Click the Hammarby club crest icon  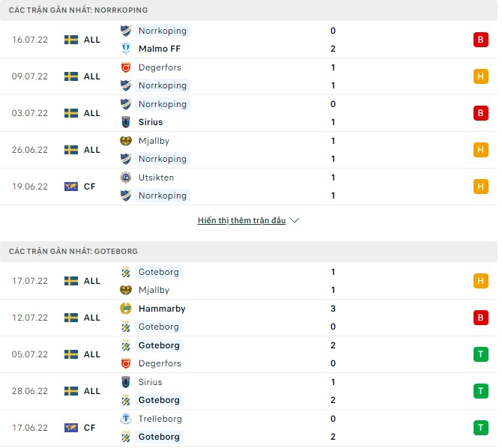pos(125,309)
